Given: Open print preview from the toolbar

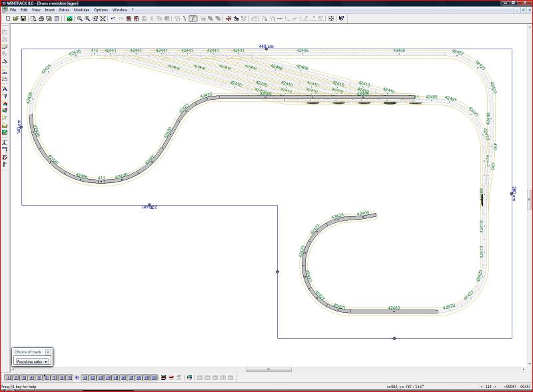Looking at the screenshot, I should coord(33,19).
